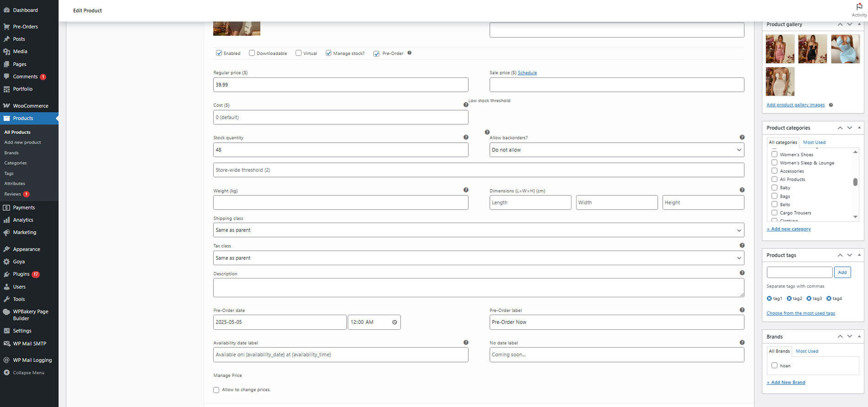Select the blue dress gallery thumbnail
The height and width of the screenshot is (407, 868).
click(845, 49)
